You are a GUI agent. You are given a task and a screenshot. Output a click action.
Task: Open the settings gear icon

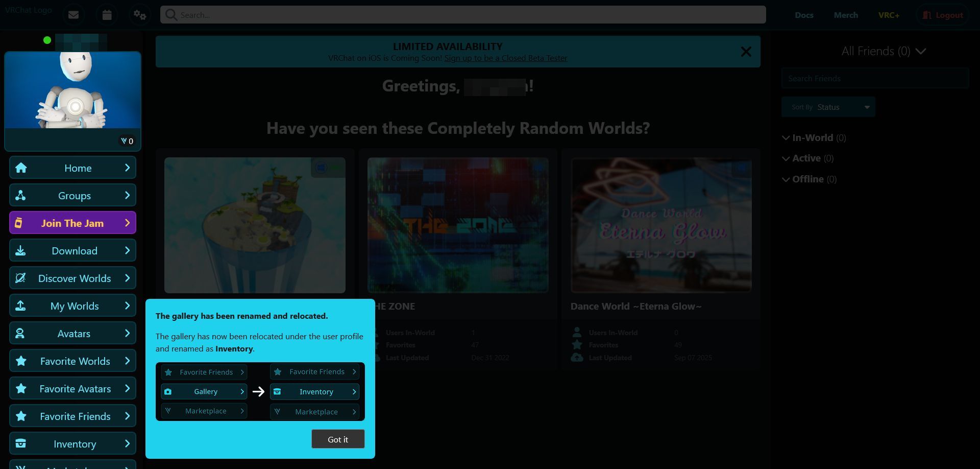coord(140,15)
